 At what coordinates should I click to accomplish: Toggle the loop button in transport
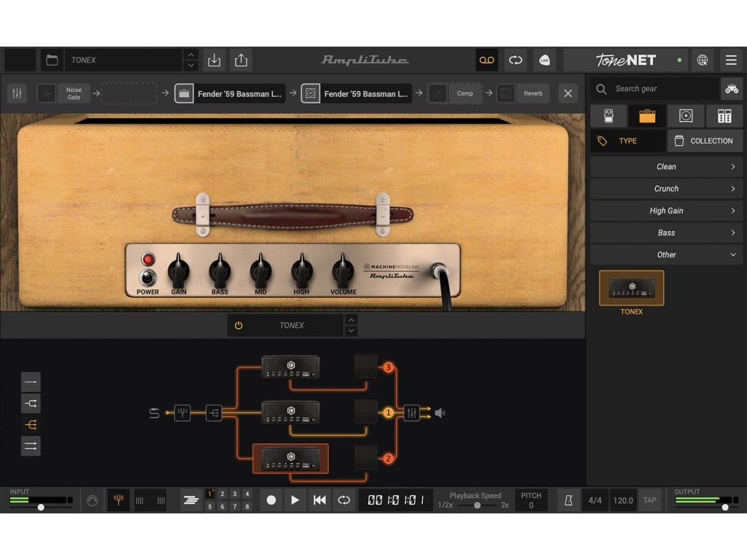[x=344, y=500]
